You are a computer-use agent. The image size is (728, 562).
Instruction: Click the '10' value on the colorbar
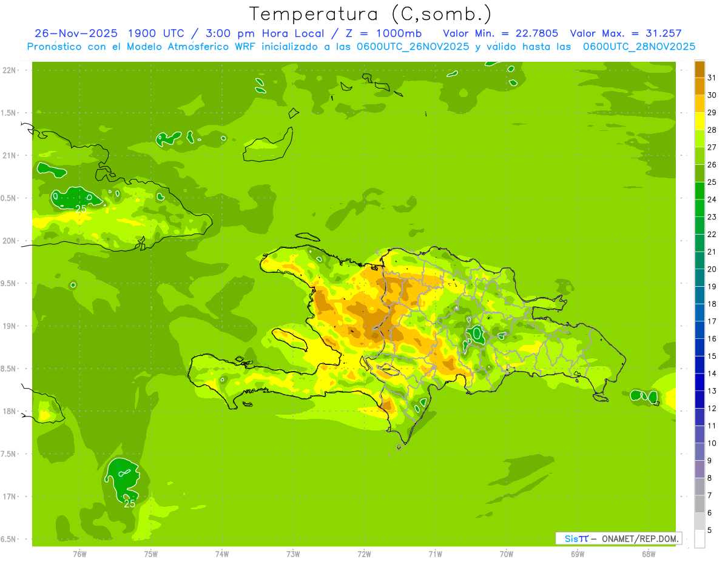[x=712, y=443]
